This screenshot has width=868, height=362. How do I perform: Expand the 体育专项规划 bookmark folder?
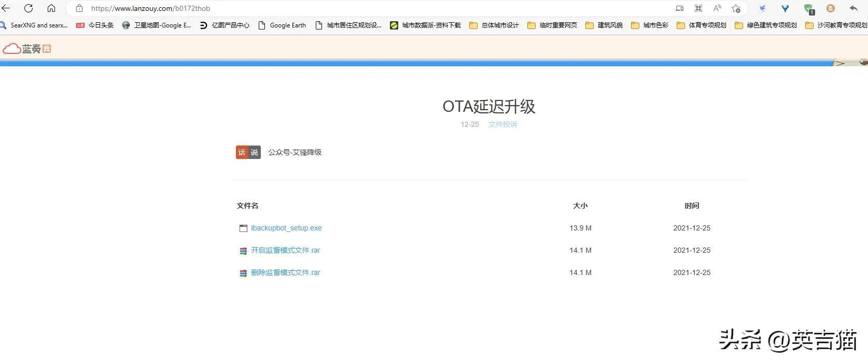[x=702, y=25]
